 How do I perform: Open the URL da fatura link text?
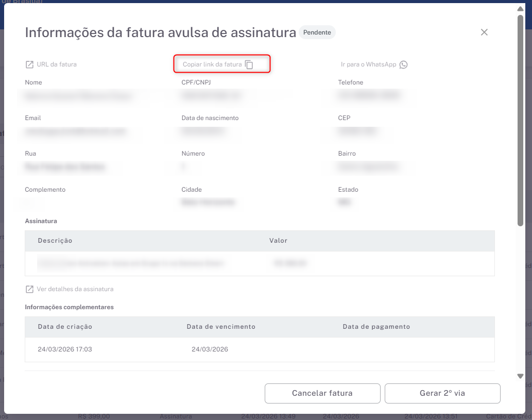[57, 65]
